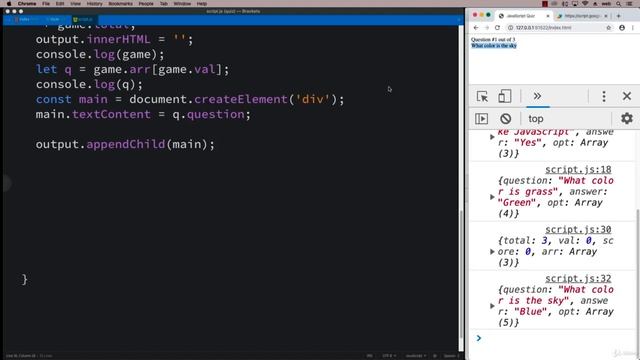Open the File menu
The width and height of the screenshot is (640, 360).
(46, 4)
